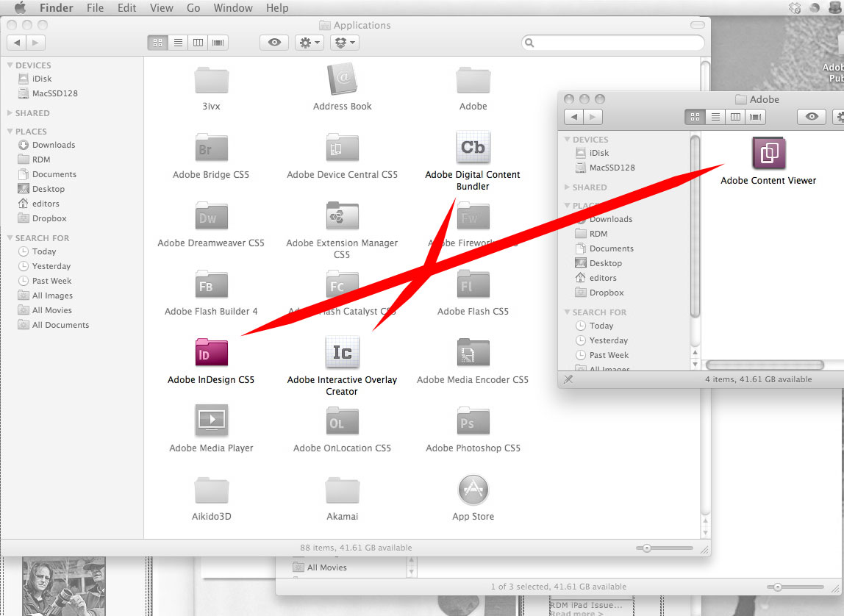The image size is (844, 616).
Task: Switch Adobe window to Cover Flow view
Action: [755, 117]
